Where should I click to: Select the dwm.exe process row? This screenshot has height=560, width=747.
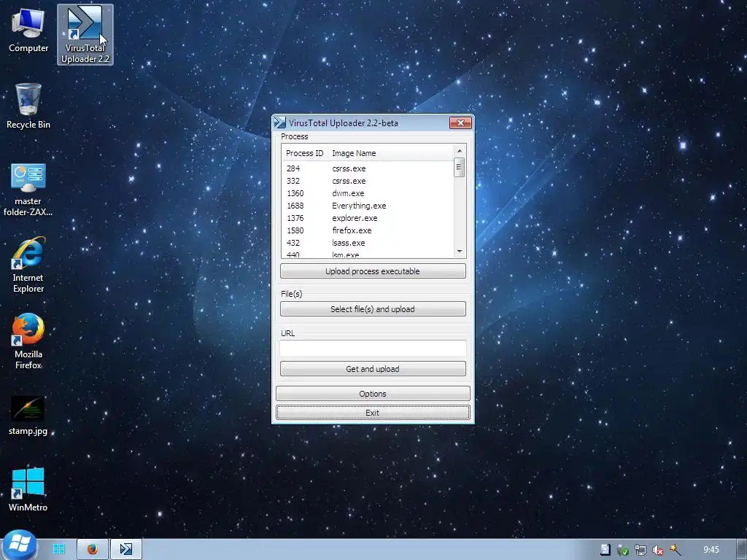click(x=368, y=192)
